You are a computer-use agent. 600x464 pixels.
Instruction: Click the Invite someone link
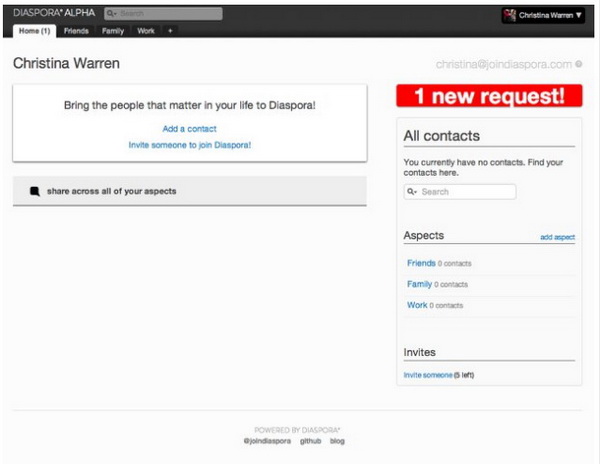click(428, 375)
